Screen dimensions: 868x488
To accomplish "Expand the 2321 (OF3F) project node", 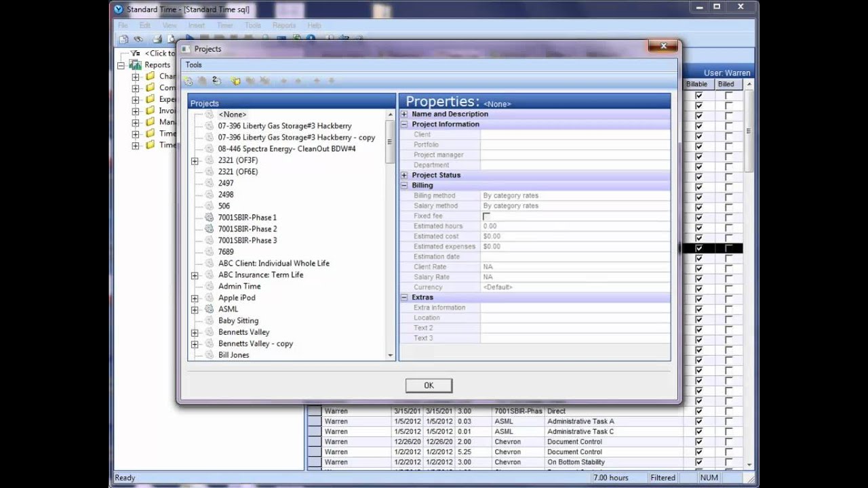I will (195, 161).
